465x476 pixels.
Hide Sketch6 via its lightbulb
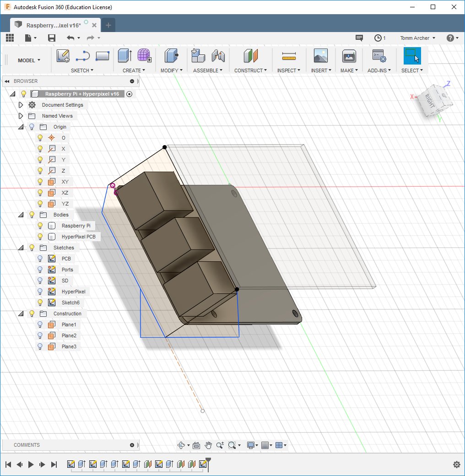point(40,303)
